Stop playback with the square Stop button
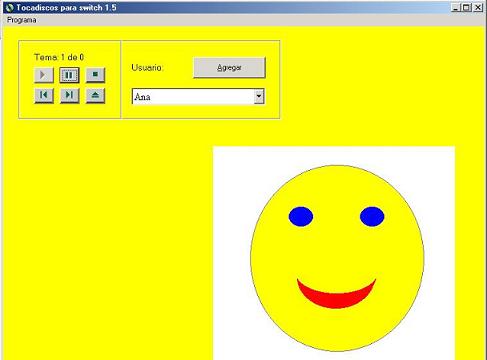The image size is (487, 360). pos(95,75)
